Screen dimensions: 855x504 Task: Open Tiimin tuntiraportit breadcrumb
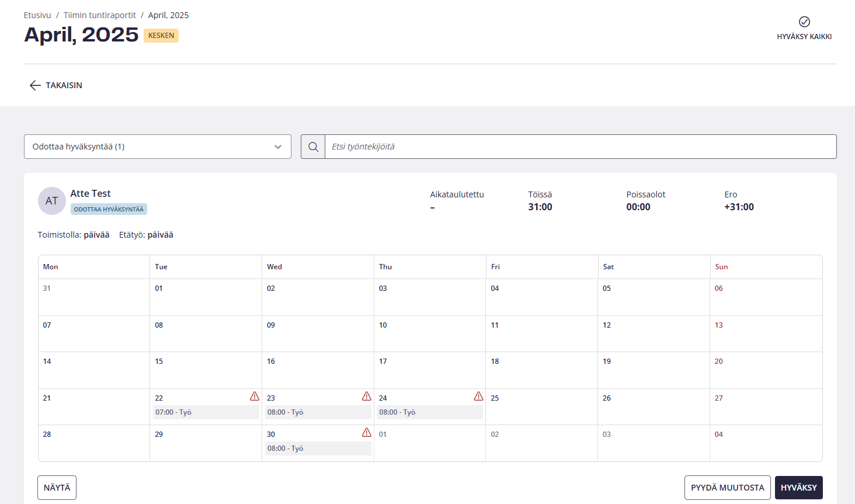tap(100, 15)
